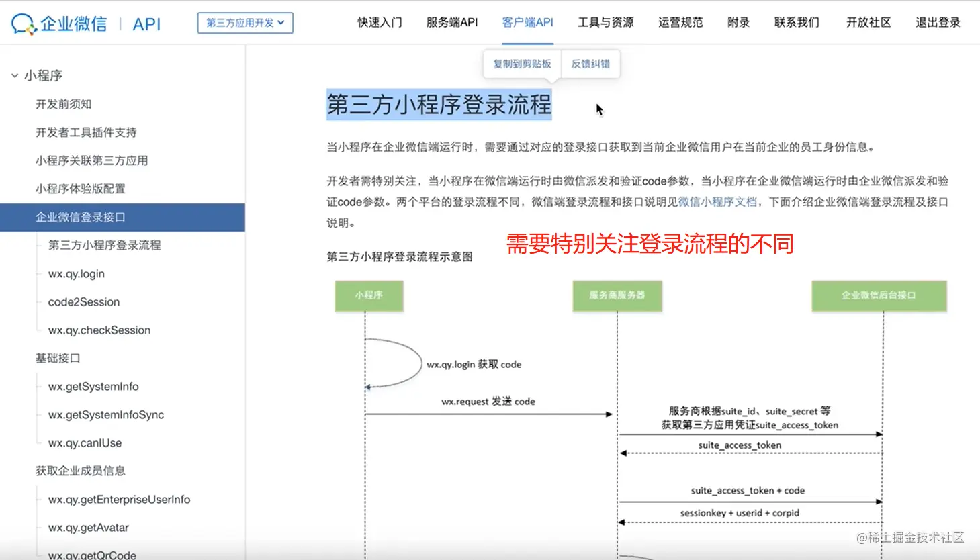Click the 企业微信 logo icon
980x560 pixels.
(x=24, y=24)
